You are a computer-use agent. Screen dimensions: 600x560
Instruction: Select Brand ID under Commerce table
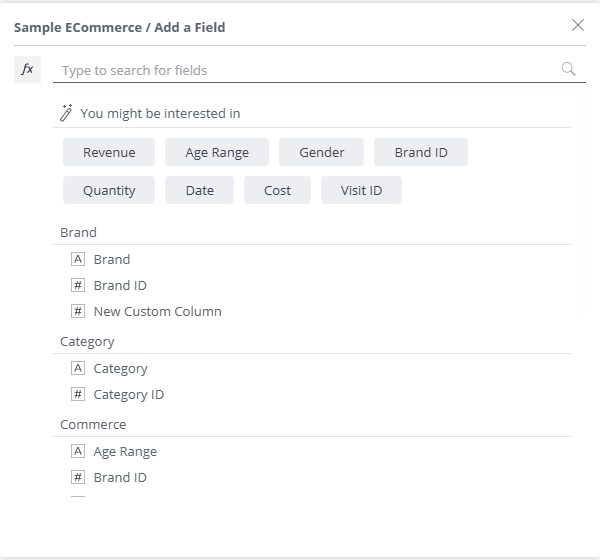[x=120, y=477]
